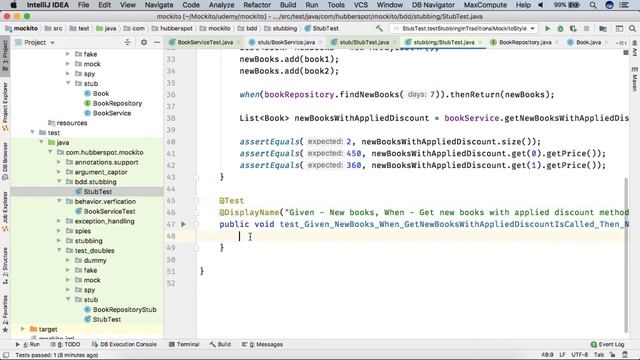The height and width of the screenshot is (360, 640).
Task: Click UTF-8 encoding in status bar
Action: pos(579,355)
